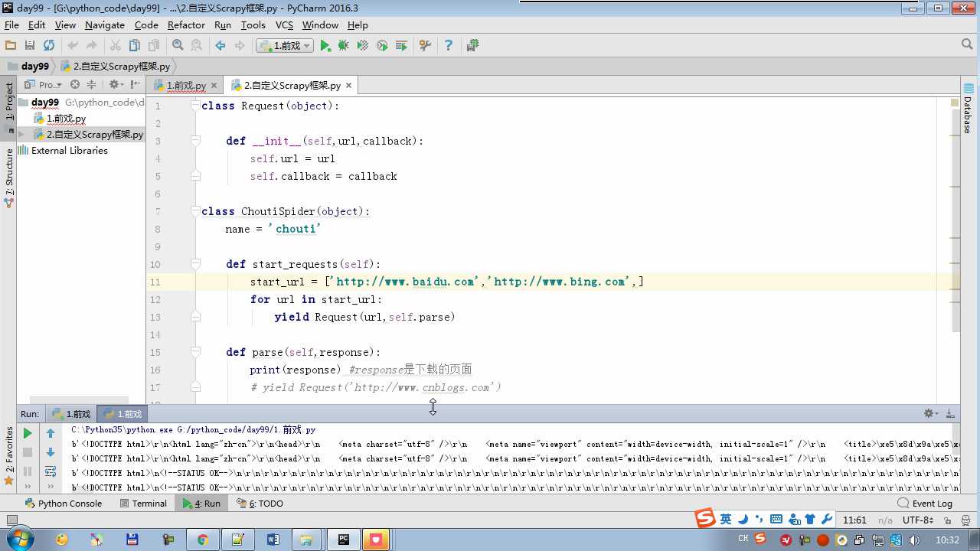Open the Event Log
The width and height of the screenshot is (980, 551).
pos(925,504)
